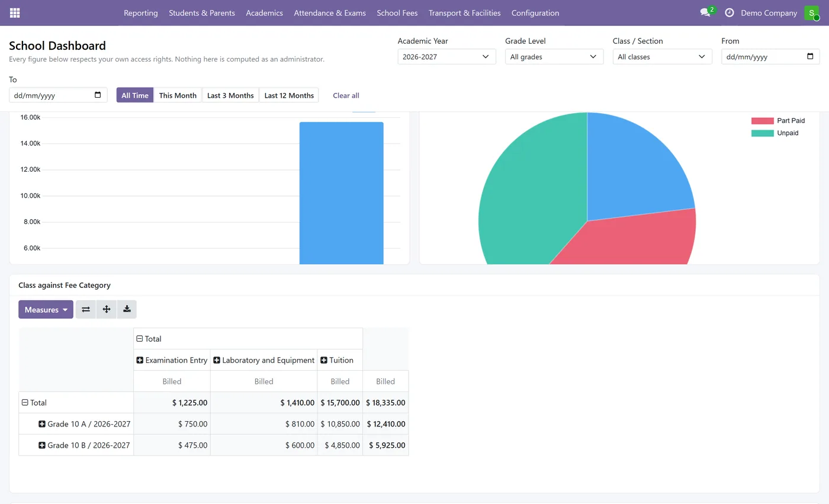Expand the Tuition column header
The height and width of the screenshot is (504, 829).
pos(324,360)
